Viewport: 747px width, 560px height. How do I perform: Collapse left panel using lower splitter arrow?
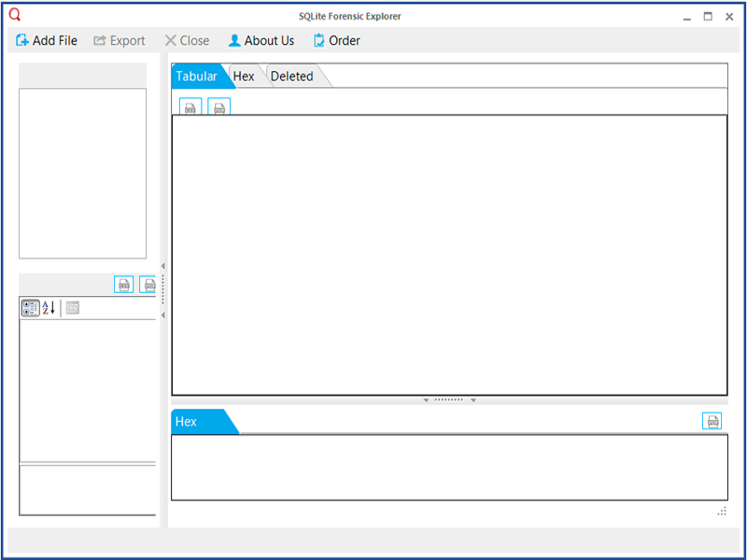click(x=163, y=315)
